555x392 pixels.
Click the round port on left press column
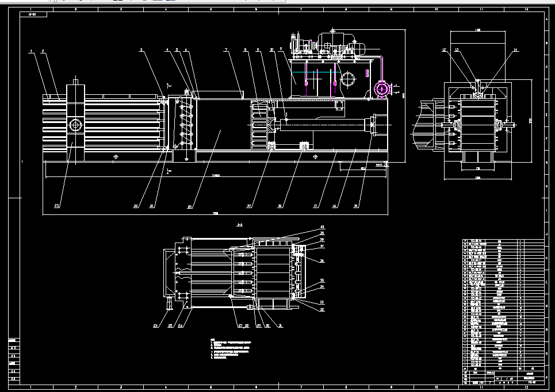pyautogui.click(x=75, y=125)
